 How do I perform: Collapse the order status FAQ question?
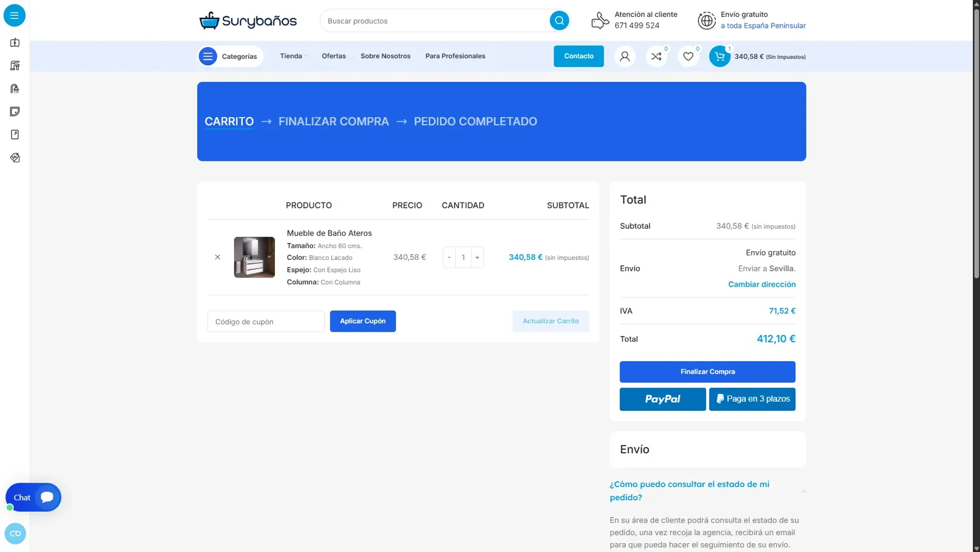[x=707, y=491]
